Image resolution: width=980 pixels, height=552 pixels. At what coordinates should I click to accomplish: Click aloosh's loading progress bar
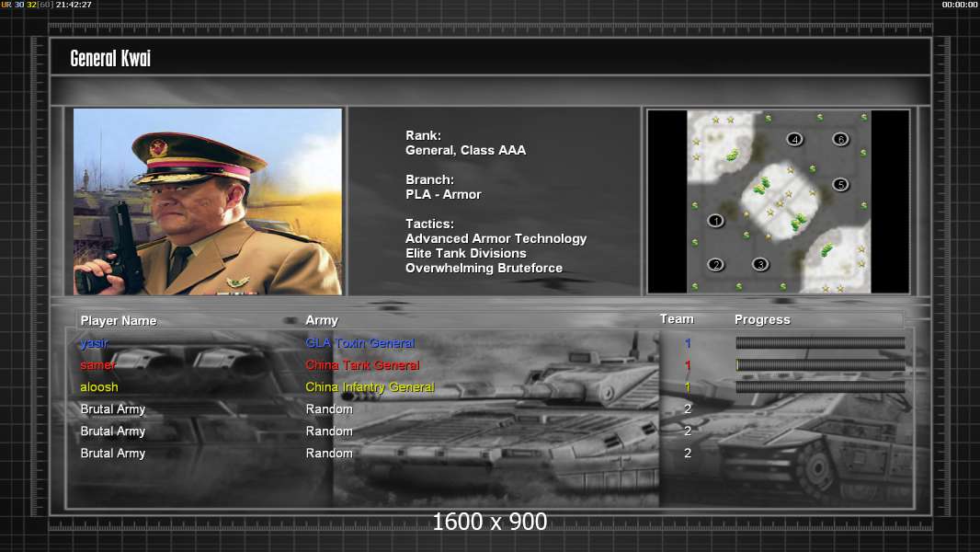point(820,387)
